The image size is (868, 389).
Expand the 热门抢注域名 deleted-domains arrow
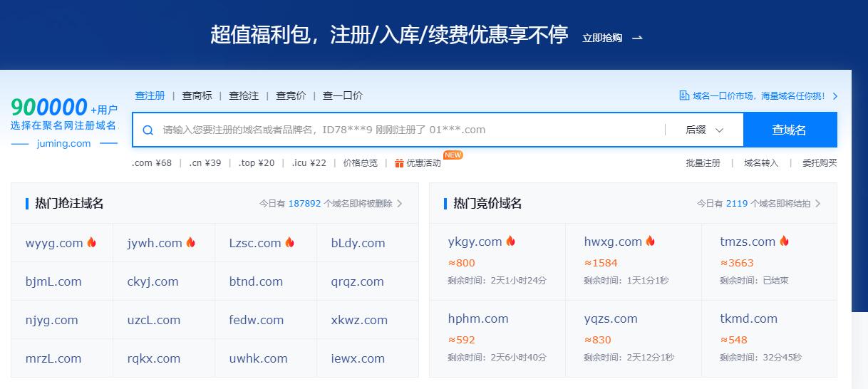coord(400,204)
